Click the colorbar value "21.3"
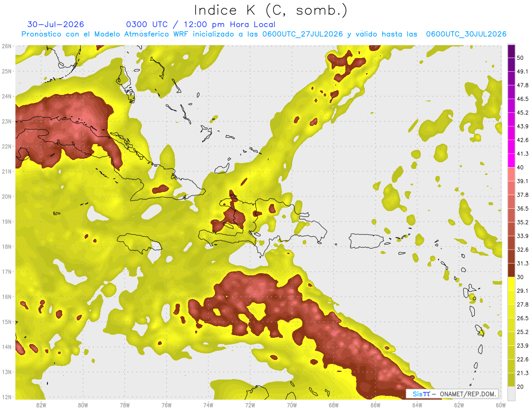Viewport: 532px width, 411px height. point(523,373)
